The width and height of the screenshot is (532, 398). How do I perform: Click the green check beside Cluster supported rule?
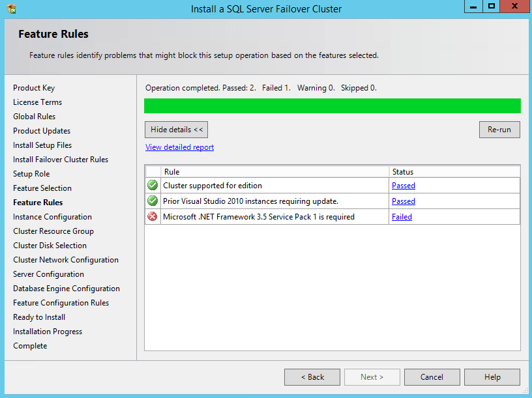pos(152,185)
